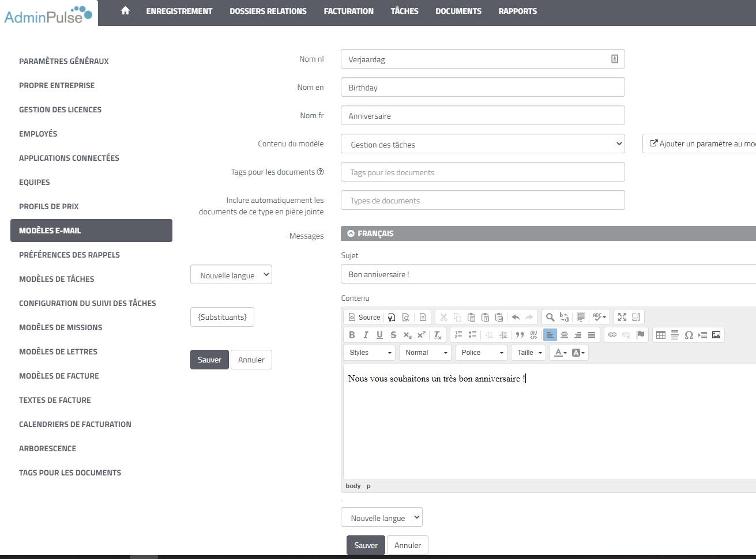756x559 pixels.
Task: Insert special character omega
Action: pyautogui.click(x=689, y=335)
